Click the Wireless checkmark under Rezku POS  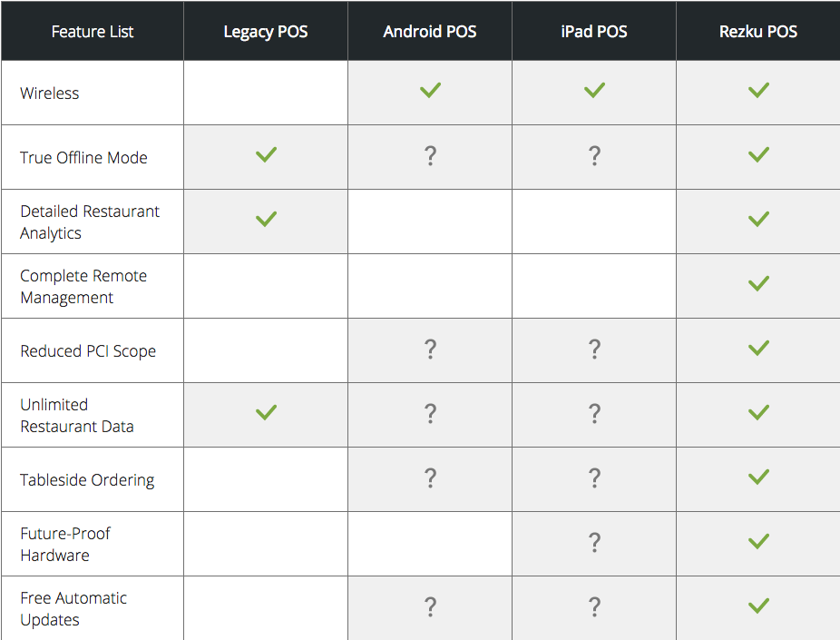tap(758, 90)
